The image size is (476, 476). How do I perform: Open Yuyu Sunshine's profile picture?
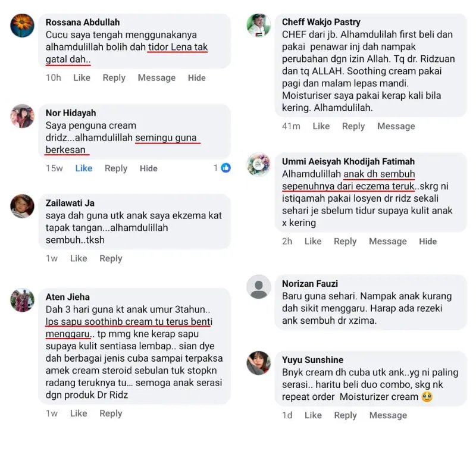(x=259, y=363)
